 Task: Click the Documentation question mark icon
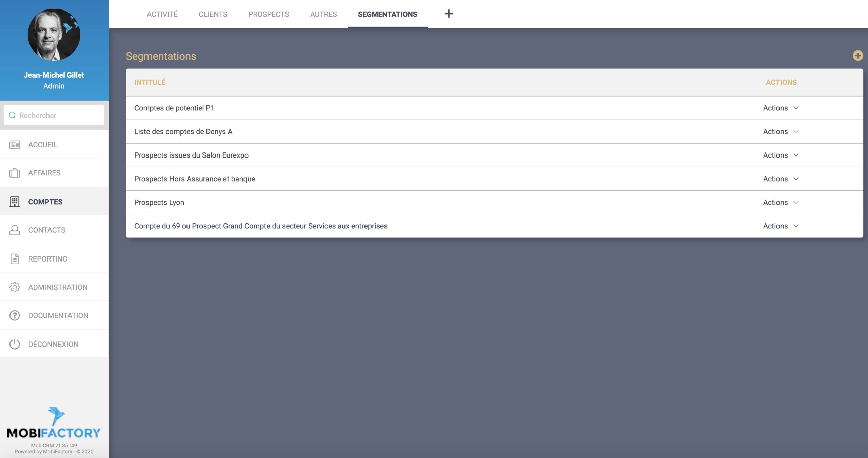(15, 316)
